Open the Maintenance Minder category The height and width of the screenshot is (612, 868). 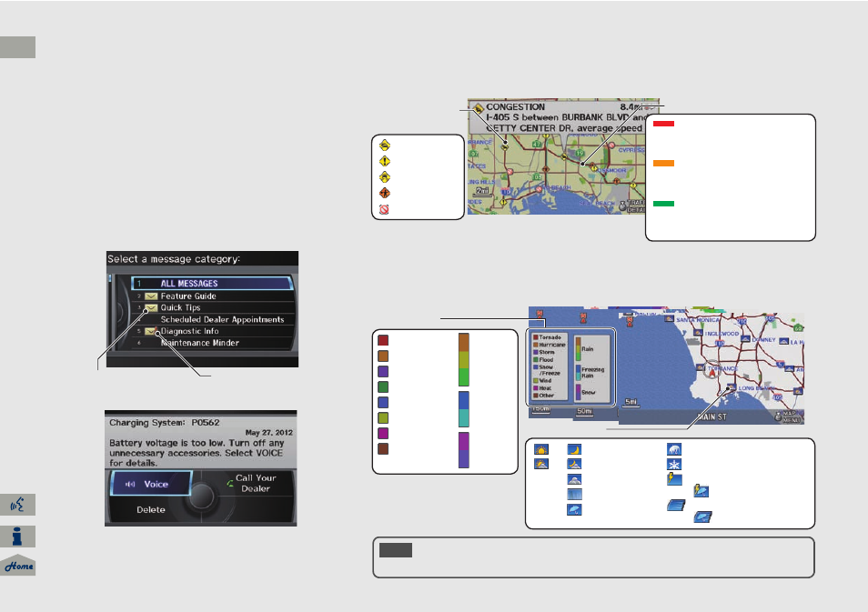[212, 343]
